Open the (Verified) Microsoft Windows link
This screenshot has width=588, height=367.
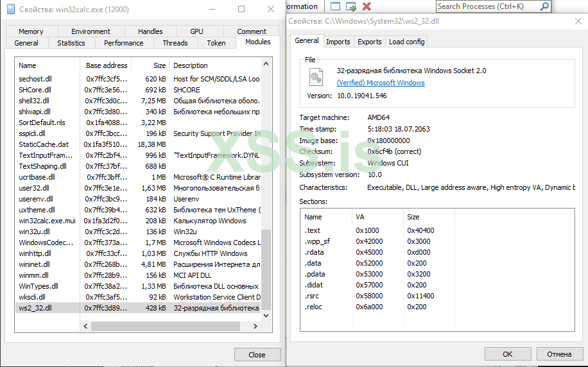tap(381, 83)
